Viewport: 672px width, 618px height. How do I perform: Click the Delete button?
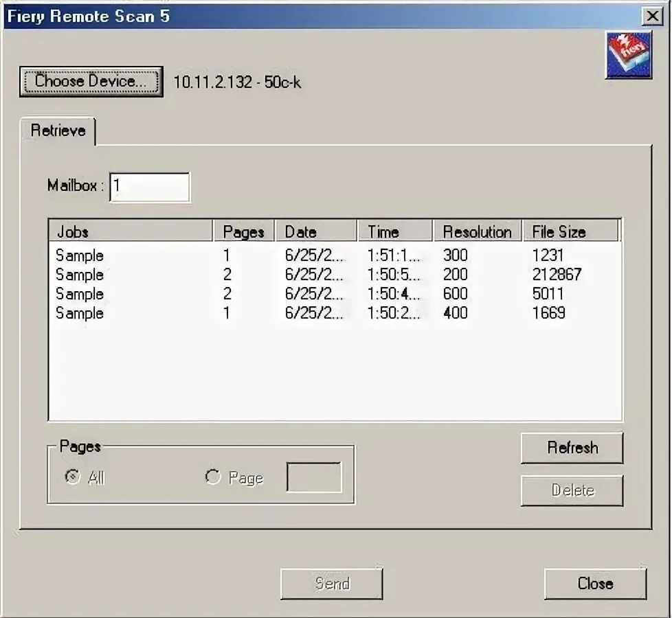pyautogui.click(x=572, y=490)
